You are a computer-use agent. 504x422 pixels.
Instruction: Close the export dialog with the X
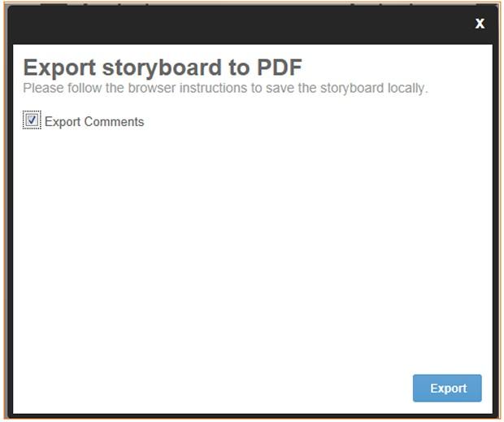point(480,23)
